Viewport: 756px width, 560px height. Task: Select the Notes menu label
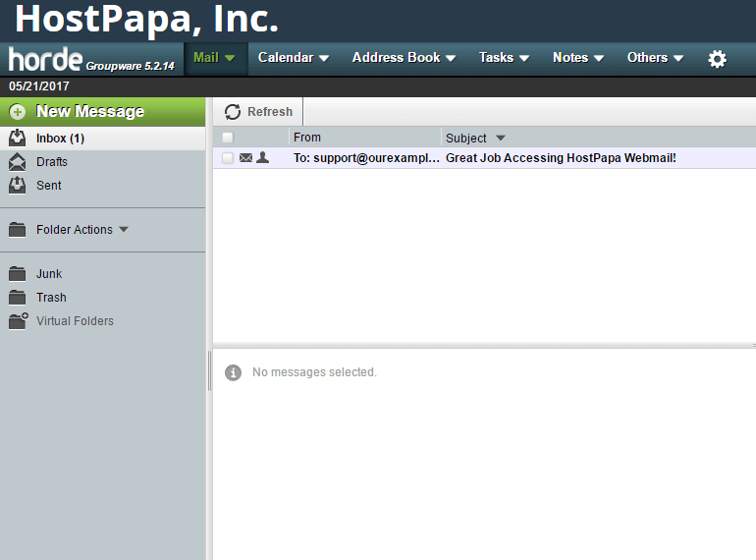point(570,57)
